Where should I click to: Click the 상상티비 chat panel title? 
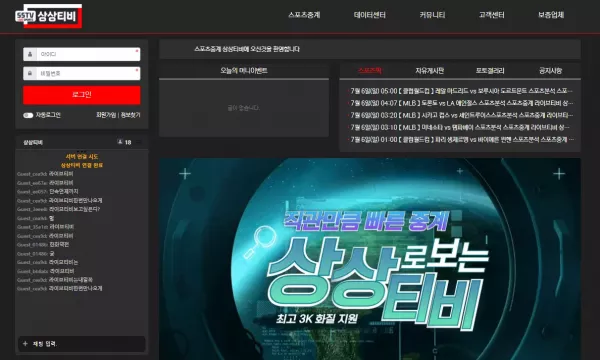pyautogui.click(x=33, y=142)
